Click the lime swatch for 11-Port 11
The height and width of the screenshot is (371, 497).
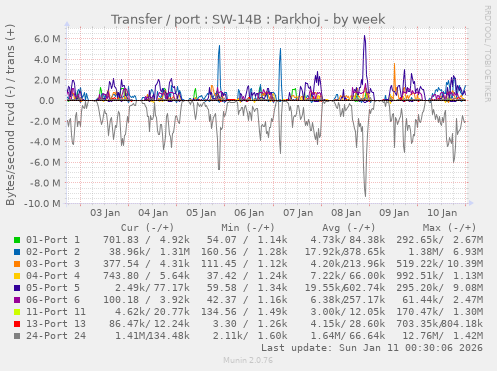pos(17,312)
